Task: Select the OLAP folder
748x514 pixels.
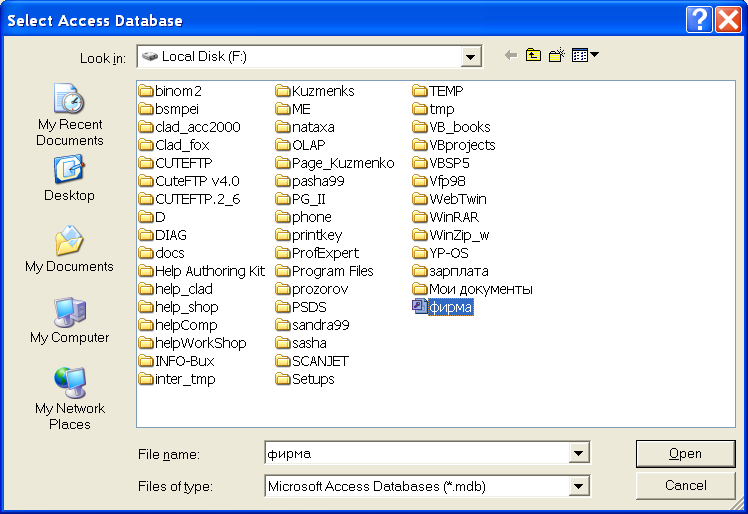Action: click(301, 145)
